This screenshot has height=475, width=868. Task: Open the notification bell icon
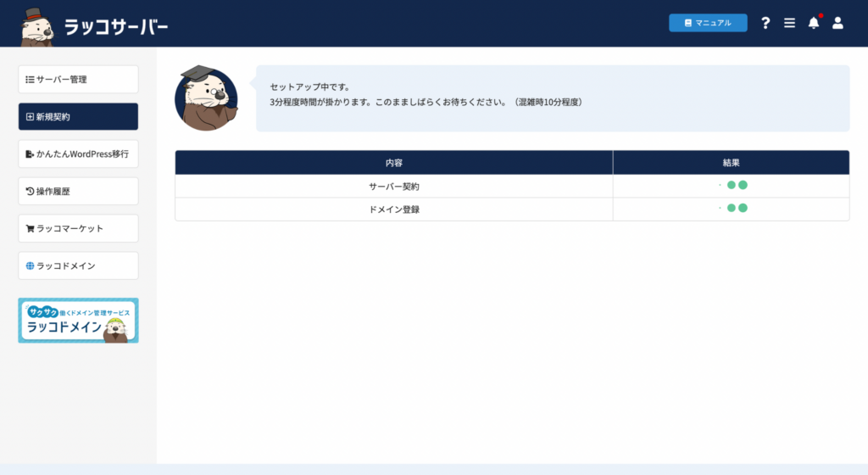[x=814, y=23]
